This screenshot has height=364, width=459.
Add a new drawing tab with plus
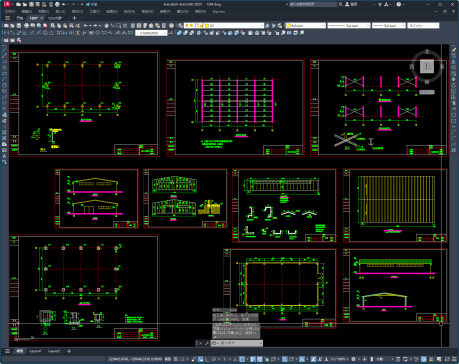(x=74, y=18)
